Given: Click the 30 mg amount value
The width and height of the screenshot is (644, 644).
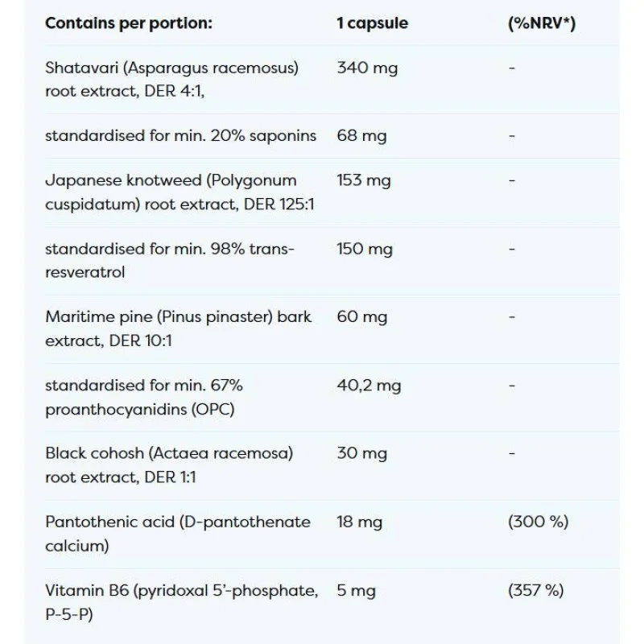Looking at the screenshot, I should [361, 453].
